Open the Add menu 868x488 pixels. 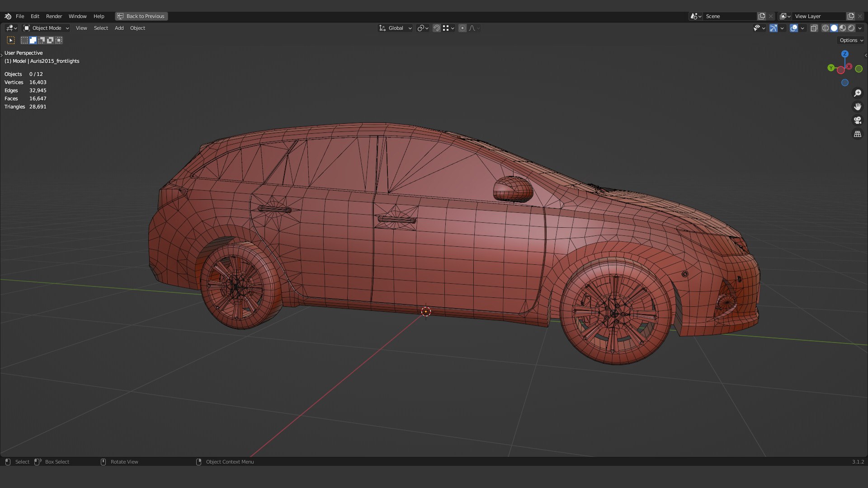119,28
